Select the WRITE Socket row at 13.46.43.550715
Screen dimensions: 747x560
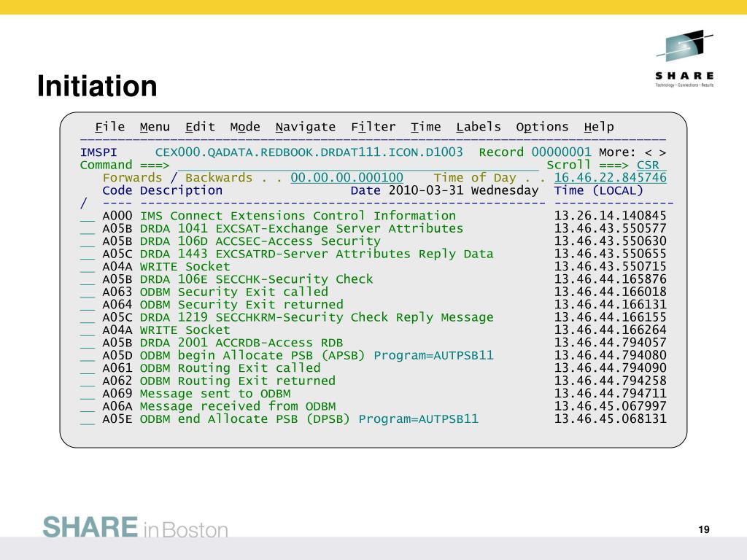[x=373, y=267]
